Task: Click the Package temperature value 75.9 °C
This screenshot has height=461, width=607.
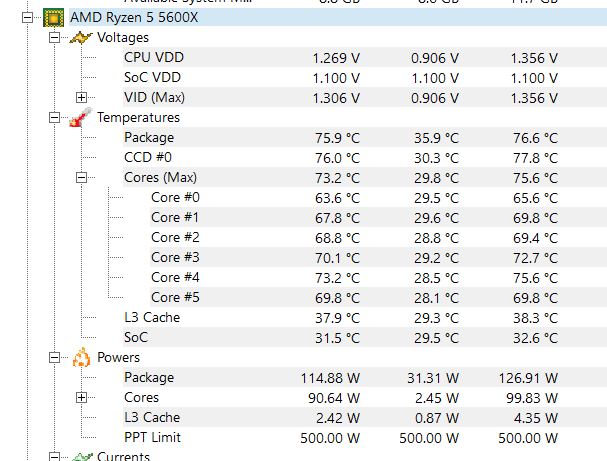Action: pos(337,138)
